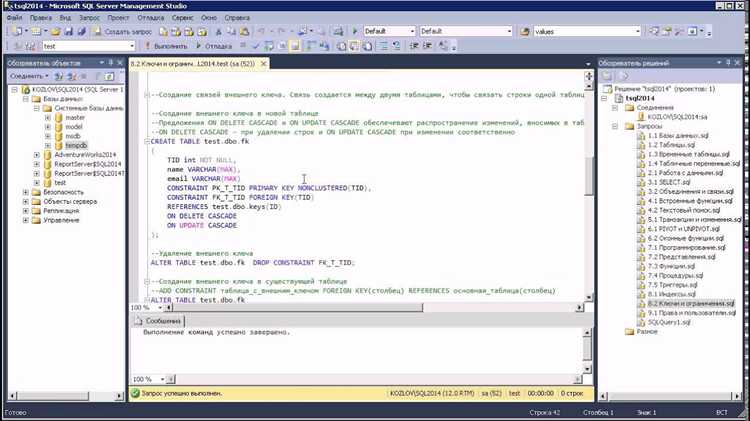Image resolution: width=750 pixels, height=421 pixels.
Task: Expand the Безопасность folder node
Action: [26, 192]
